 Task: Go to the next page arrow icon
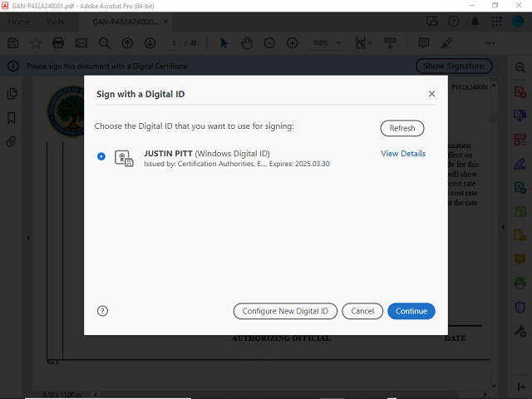point(150,43)
